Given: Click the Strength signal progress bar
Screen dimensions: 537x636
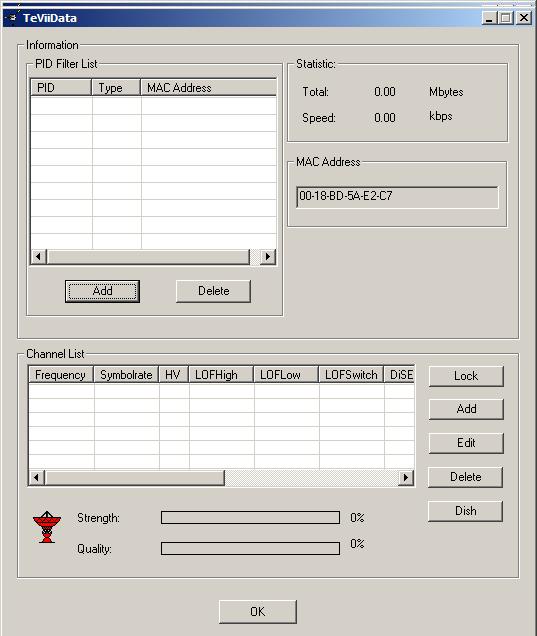Looking at the screenshot, I should (x=250, y=518).
